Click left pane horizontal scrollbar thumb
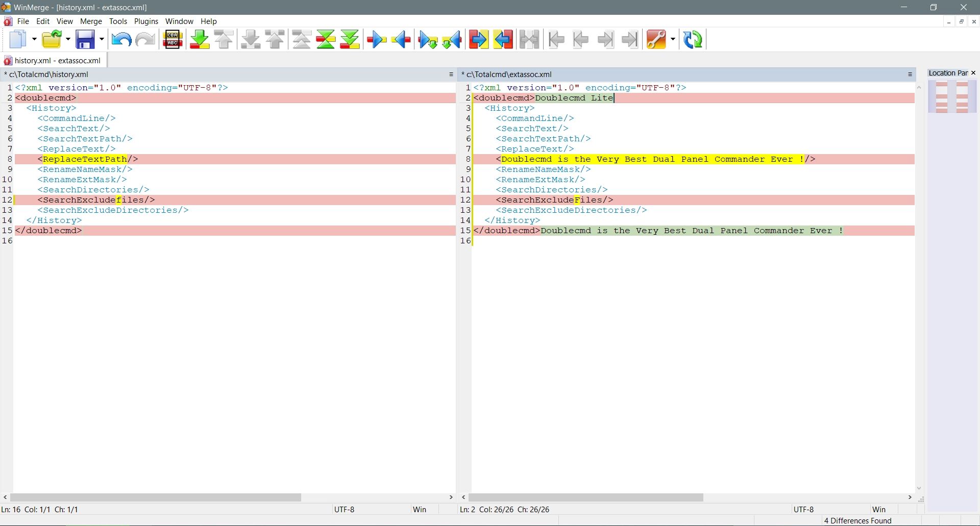Image resolution: width=980 pixels, height=526 pixels. tap(155, 497)
